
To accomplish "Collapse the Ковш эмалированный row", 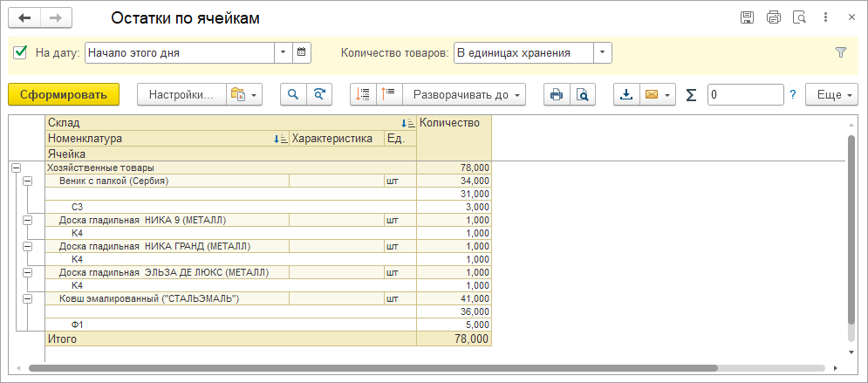I will pyautogui.click(x=27, y=299).
